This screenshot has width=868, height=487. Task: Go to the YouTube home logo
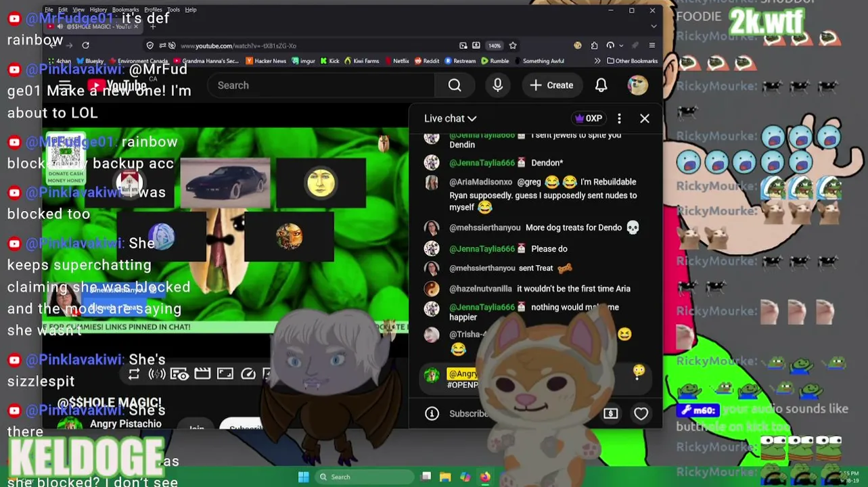(116, 86)
